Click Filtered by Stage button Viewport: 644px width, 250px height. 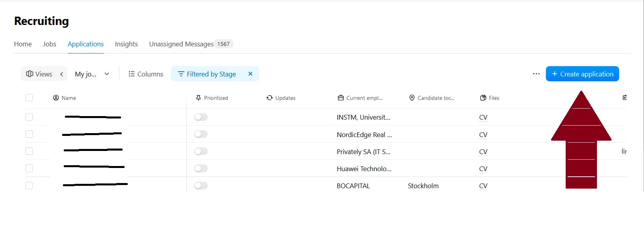click(x=206, y=74)
